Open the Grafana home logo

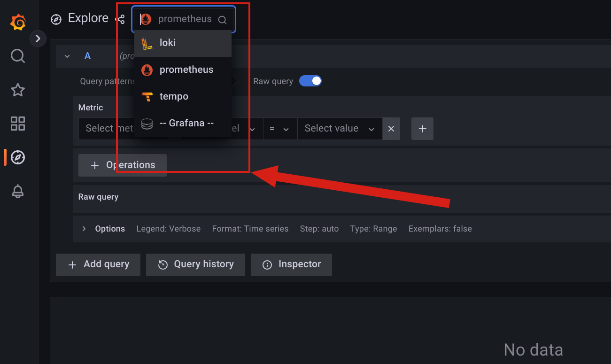(18, 22)
